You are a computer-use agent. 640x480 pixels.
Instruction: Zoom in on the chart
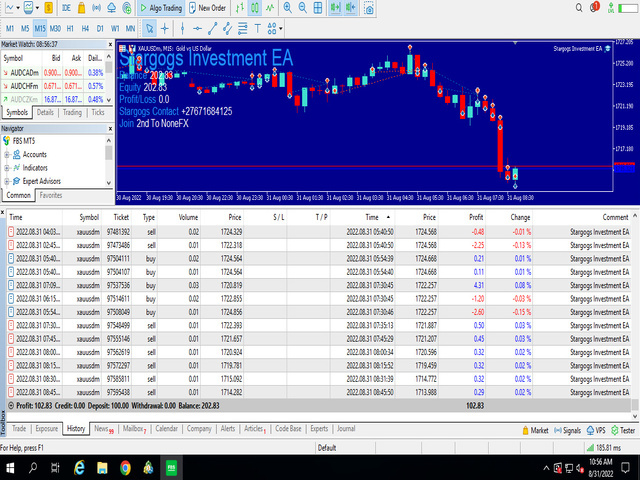click(x=288, y=8)
